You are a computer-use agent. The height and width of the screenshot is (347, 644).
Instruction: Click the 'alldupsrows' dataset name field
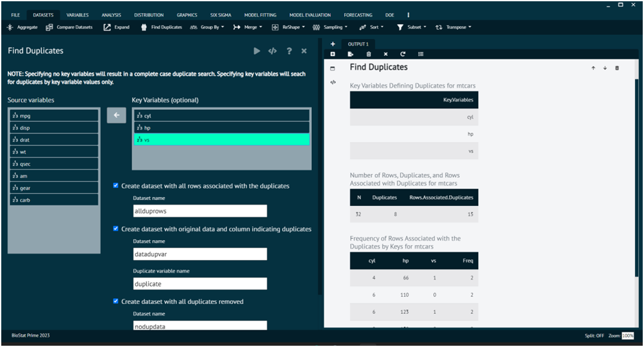(199, 211)
